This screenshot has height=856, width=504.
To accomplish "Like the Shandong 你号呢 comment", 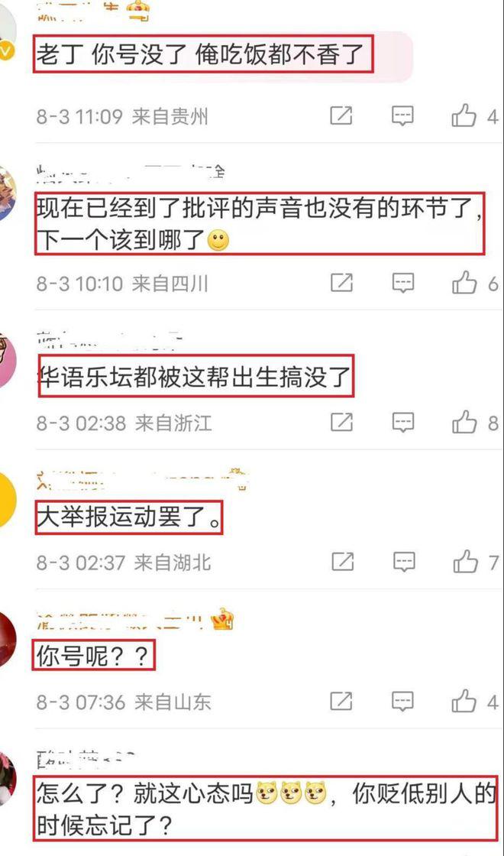I will click(x=464, y=701).
